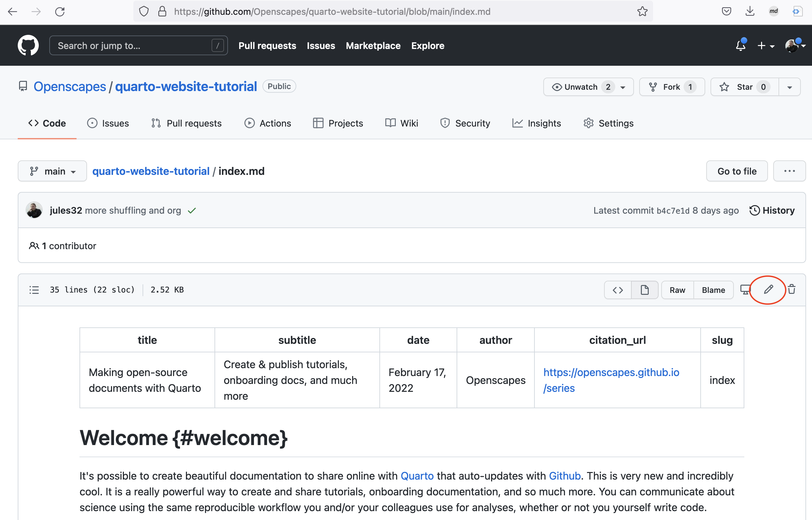Image resolution: width=812 pixels, height=520 pixels.
Task: Expand the main branch dropdown
Action: point(52,171)
